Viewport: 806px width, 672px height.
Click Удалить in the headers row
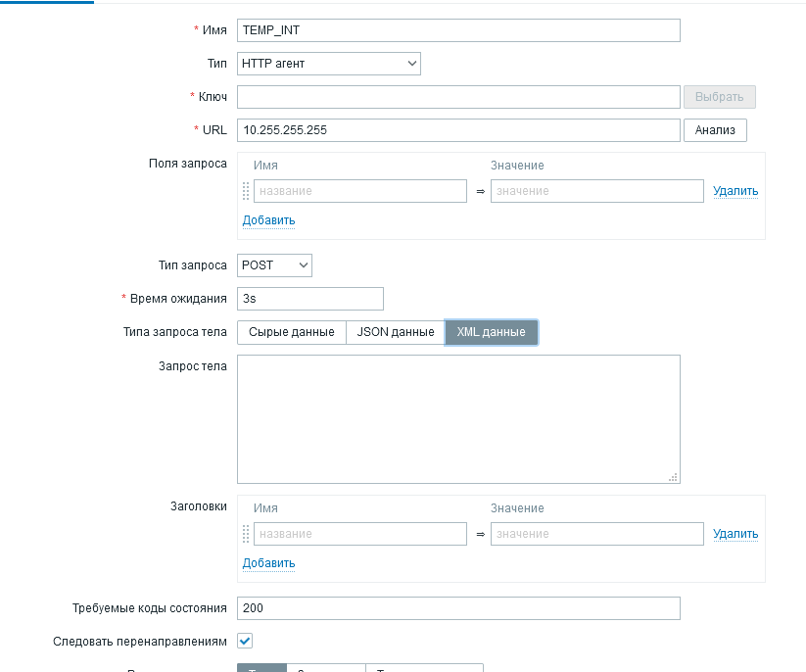point(735,533)
